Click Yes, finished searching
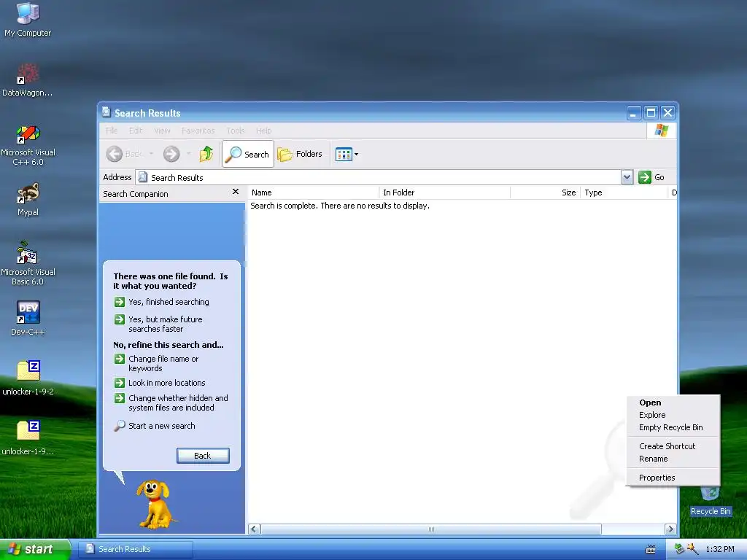This screenshot has height=560, width=747. point(162,302)
